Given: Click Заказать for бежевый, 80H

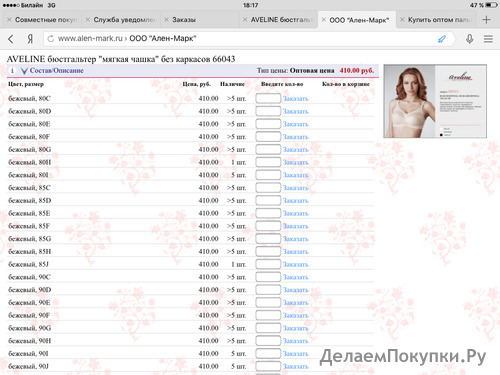Looking at the screenshot, I should [295, 162].
